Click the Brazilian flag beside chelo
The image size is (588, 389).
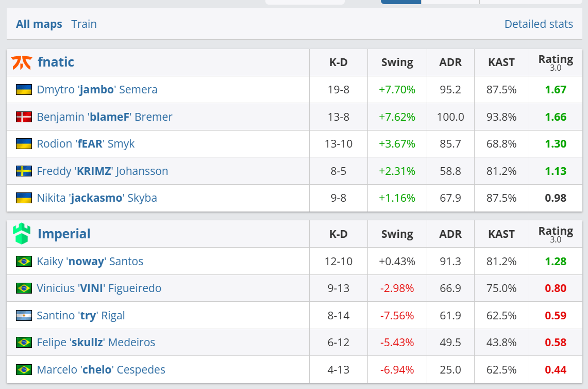(24, 370)
